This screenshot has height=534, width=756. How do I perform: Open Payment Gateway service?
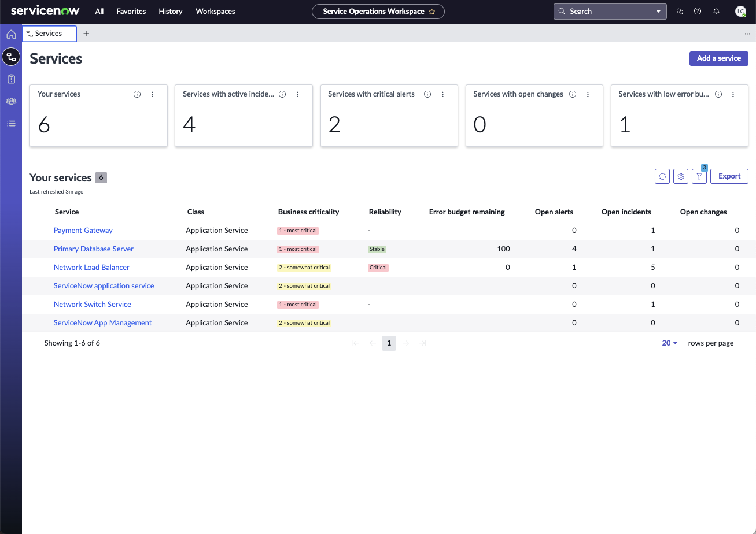point(83,230)
